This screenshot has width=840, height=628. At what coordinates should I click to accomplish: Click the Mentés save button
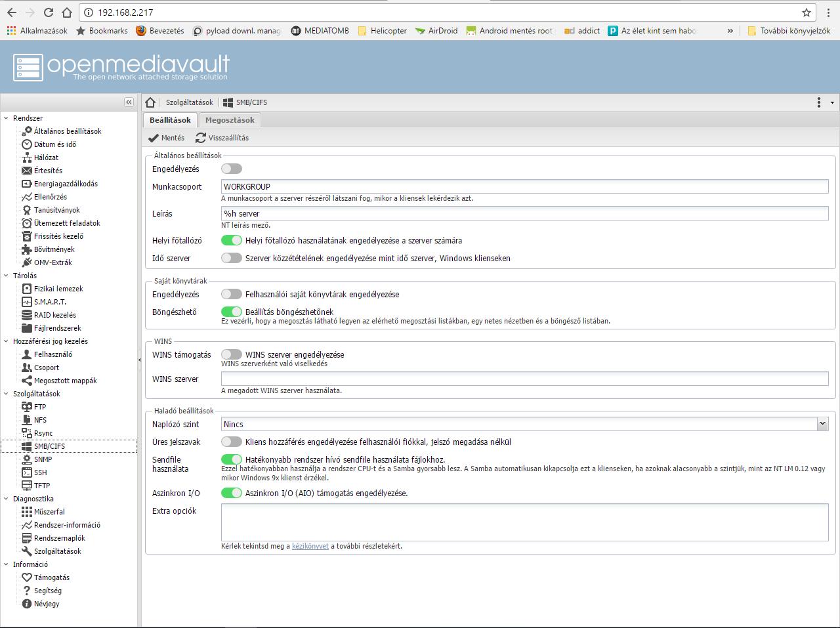pos(167,138)
